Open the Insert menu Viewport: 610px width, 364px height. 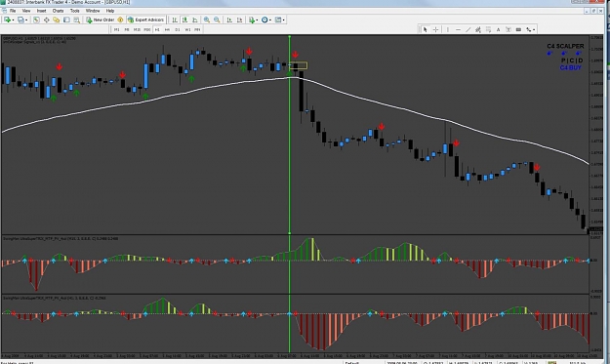point(41,11)
